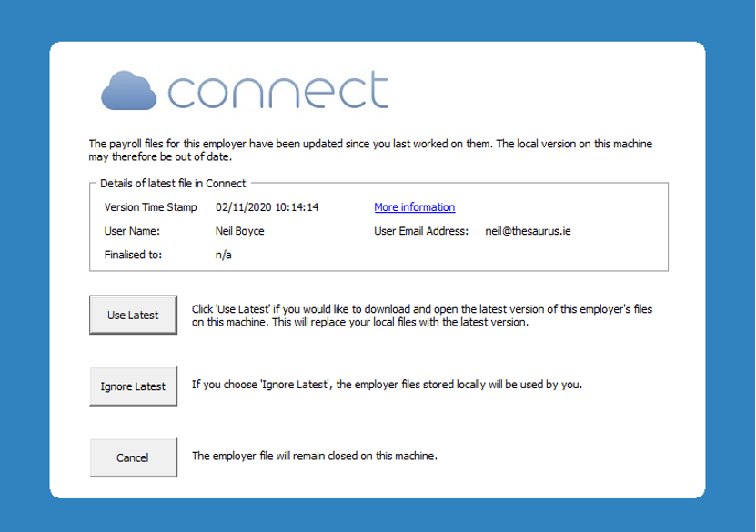Viewport: 756px width, 532px height.
Task: Open the More information link
Action: tap(414, 207)
